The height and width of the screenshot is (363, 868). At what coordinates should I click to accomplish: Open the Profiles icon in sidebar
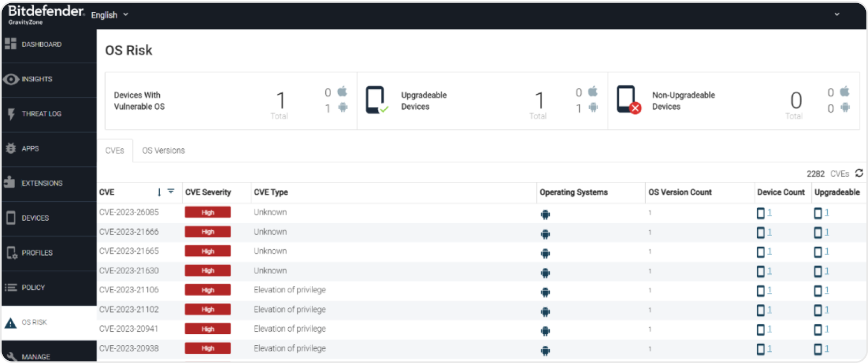tap(11, 253)
